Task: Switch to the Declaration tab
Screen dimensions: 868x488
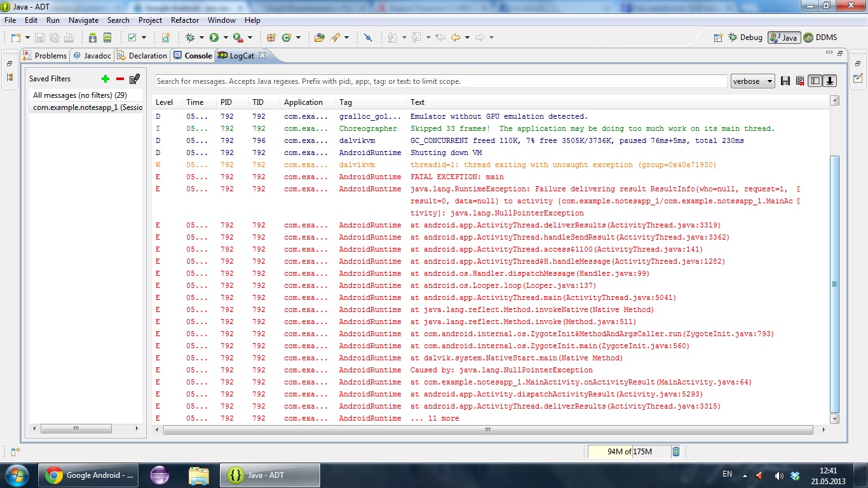Action: click(142, 56)
